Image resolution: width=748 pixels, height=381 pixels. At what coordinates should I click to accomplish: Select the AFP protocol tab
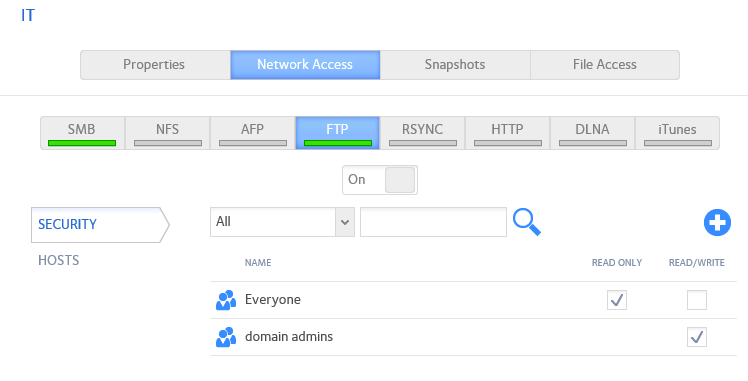[252, 133]
